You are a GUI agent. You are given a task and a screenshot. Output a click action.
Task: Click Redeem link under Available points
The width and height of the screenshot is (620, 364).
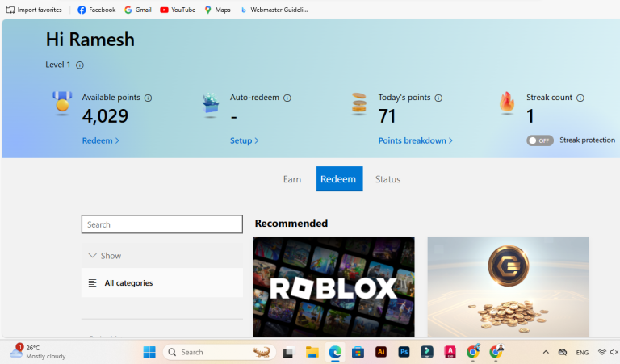tap(100, 140)
